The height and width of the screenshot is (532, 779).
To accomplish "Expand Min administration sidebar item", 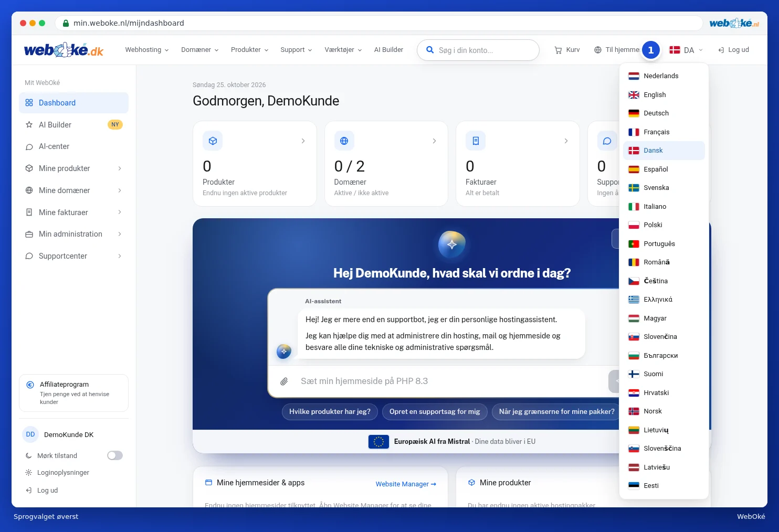I will click(73, 234).
